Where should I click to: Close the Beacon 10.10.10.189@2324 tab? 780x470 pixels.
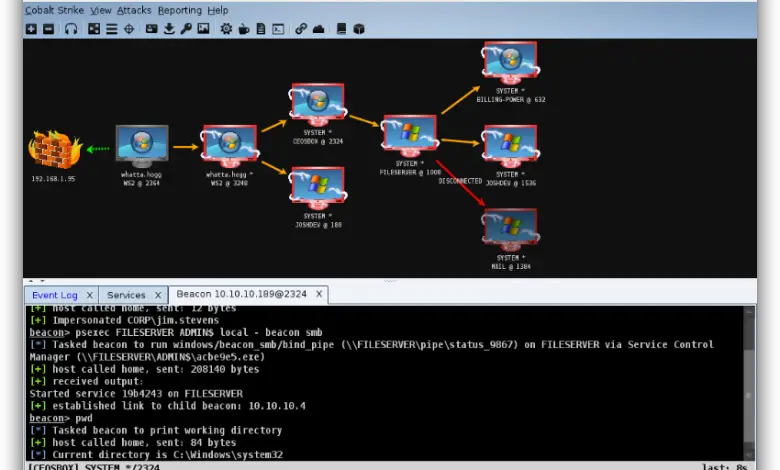coord(319,294)
